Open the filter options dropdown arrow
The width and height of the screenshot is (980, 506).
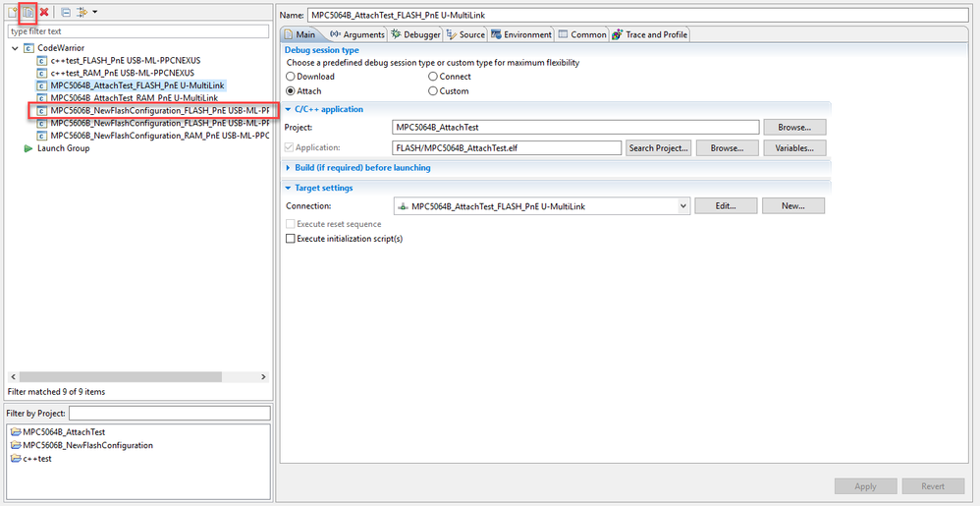(94, 12)
